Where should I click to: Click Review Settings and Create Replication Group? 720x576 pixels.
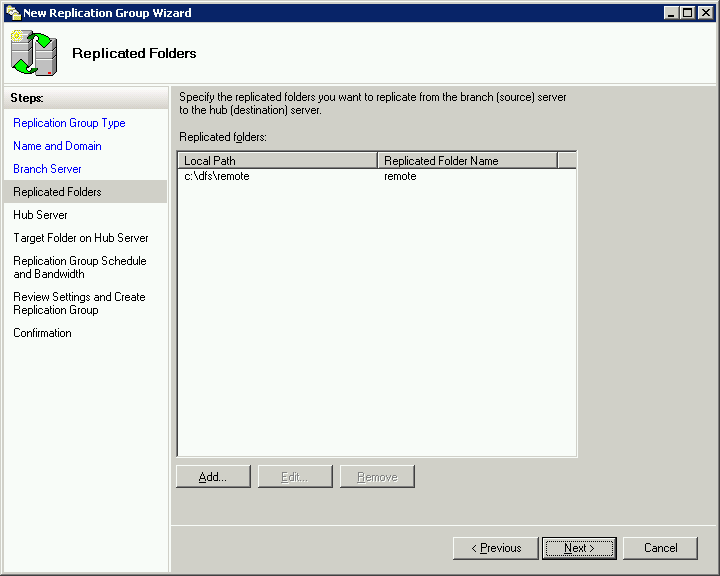pos(79,303)
